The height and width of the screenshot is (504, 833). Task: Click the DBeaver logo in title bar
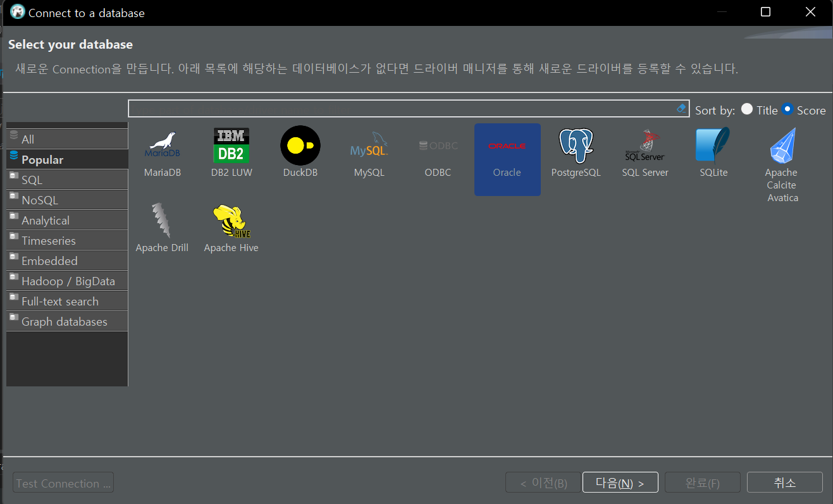click(x=17, y=12)
